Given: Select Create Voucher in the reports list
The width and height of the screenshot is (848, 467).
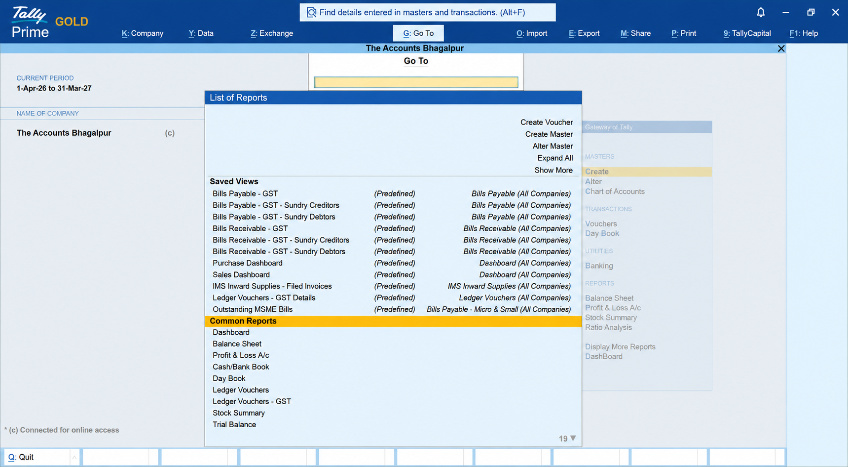Looking at the screenshot, I should (546, 123).
